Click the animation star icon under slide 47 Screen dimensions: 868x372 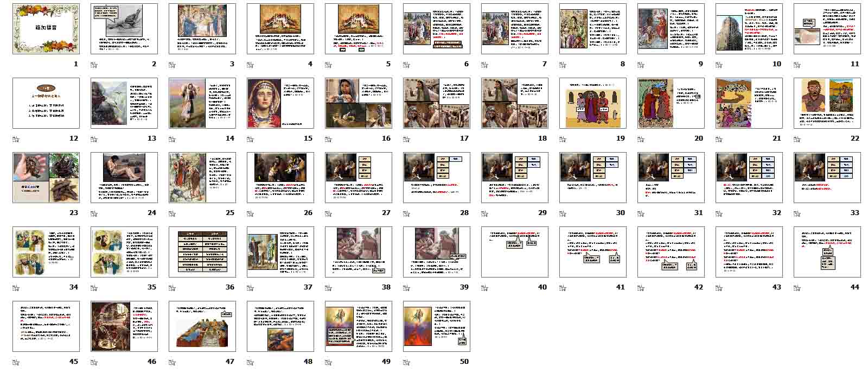coord(172,362)
